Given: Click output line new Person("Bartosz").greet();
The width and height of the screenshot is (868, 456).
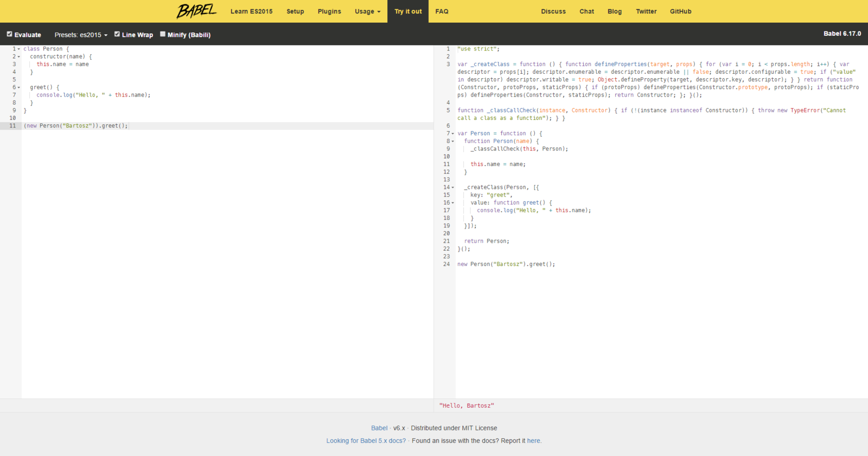Looking at the screenshot, I should [x=506, y=264].
